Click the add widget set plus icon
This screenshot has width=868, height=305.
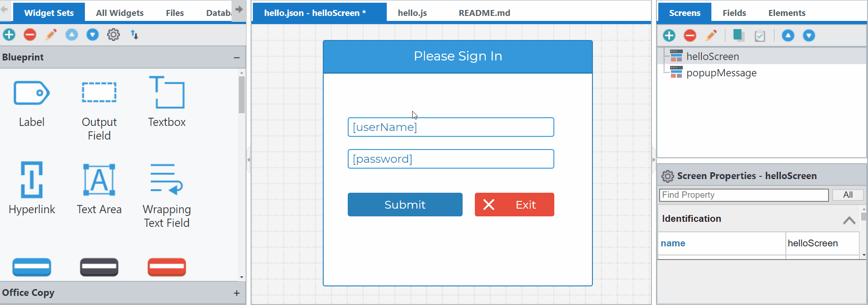[x=9, y=35]
